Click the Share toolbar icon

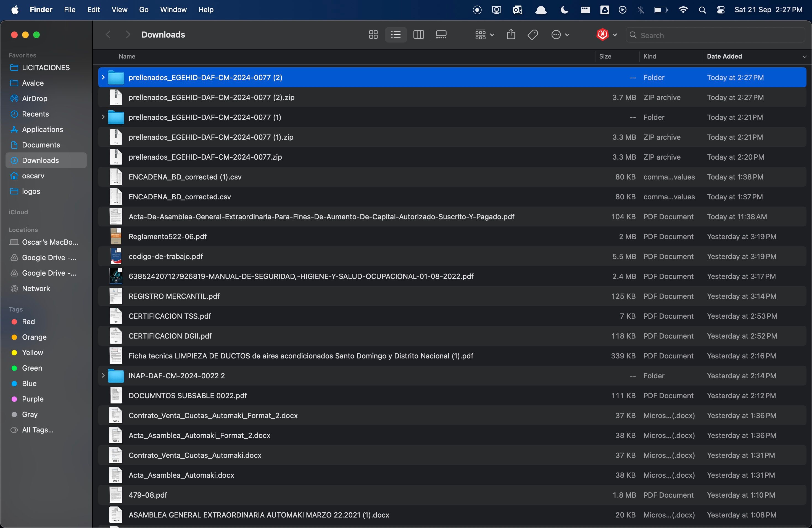click(x=511, y=35)
